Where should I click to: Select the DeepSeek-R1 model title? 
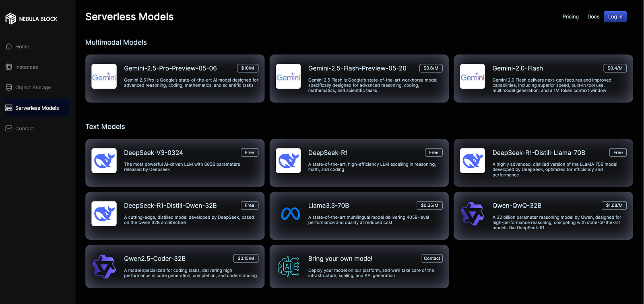point(328,153)
